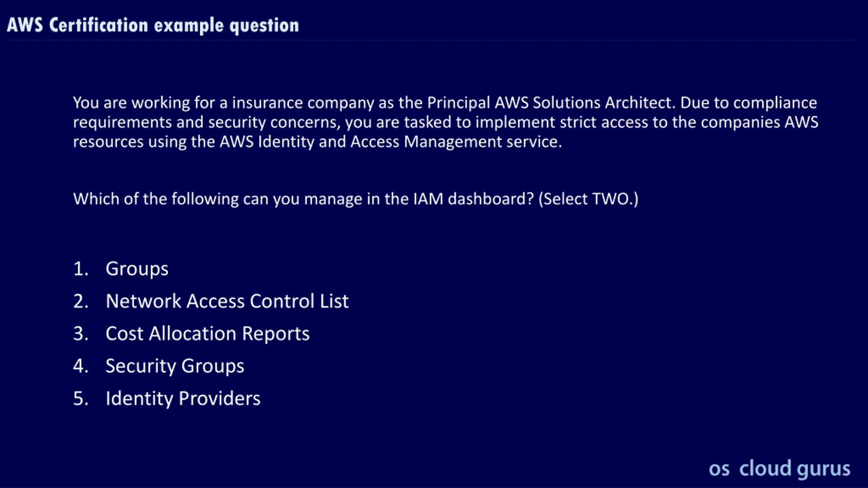Click "requirements and security concerns" phrase
Screen dimensions: 868x488
[x=205, y=123]
